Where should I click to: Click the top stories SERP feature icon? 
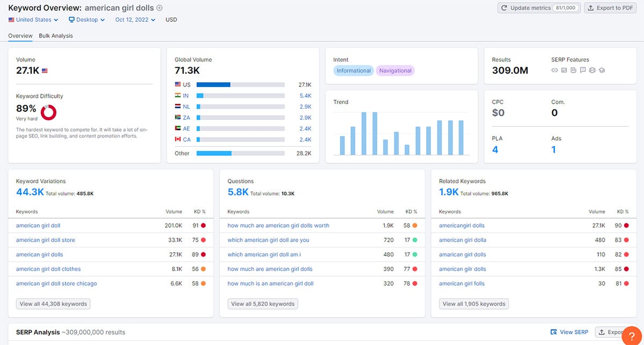(x=573, y=70)
